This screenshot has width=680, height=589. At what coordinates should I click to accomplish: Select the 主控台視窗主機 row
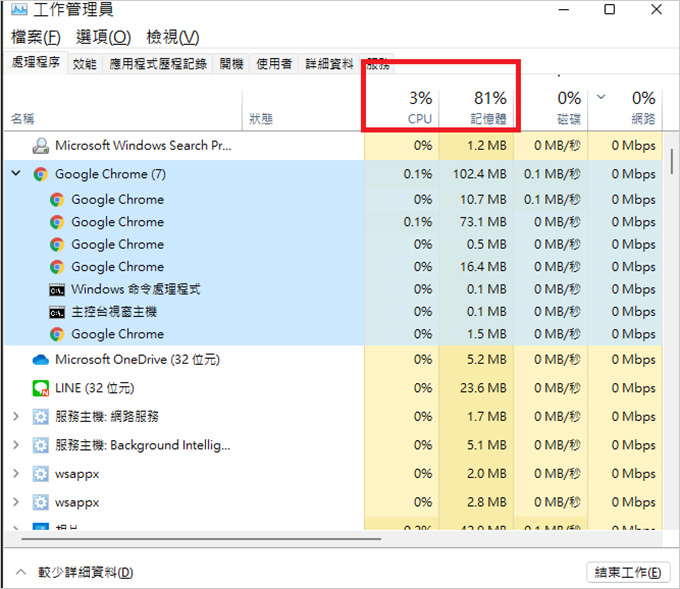pos(333,312)
